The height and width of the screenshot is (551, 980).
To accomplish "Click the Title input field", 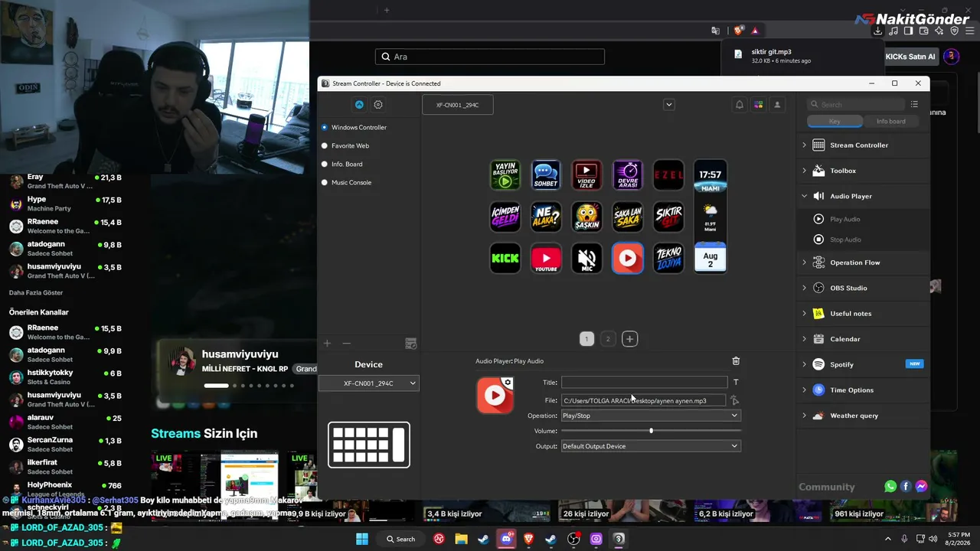I will click(x=644, y=382).
